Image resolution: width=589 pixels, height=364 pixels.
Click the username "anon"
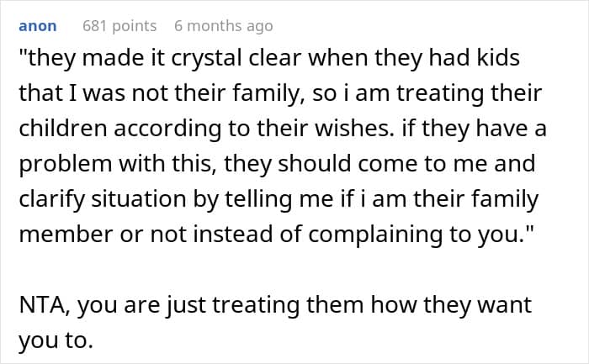click(x=38, y=26)
